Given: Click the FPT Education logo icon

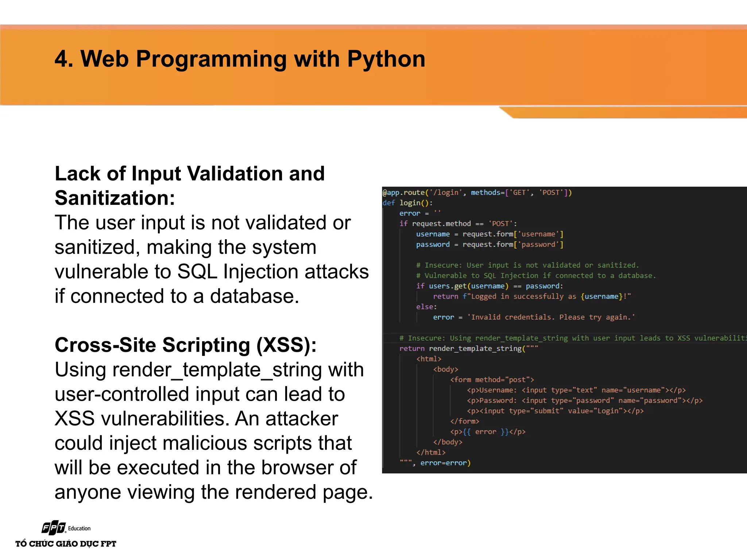Looking at the screenshot, I should pyautogui.click(x=54, y=528).
